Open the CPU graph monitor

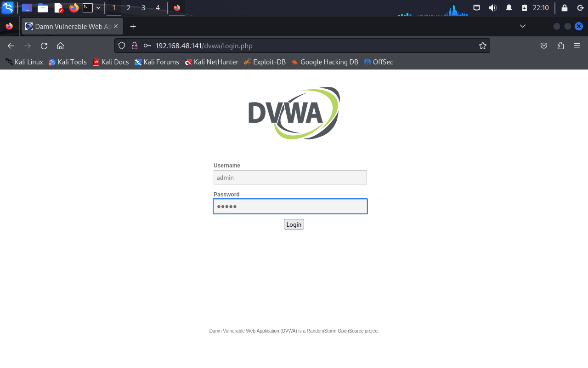433,9
